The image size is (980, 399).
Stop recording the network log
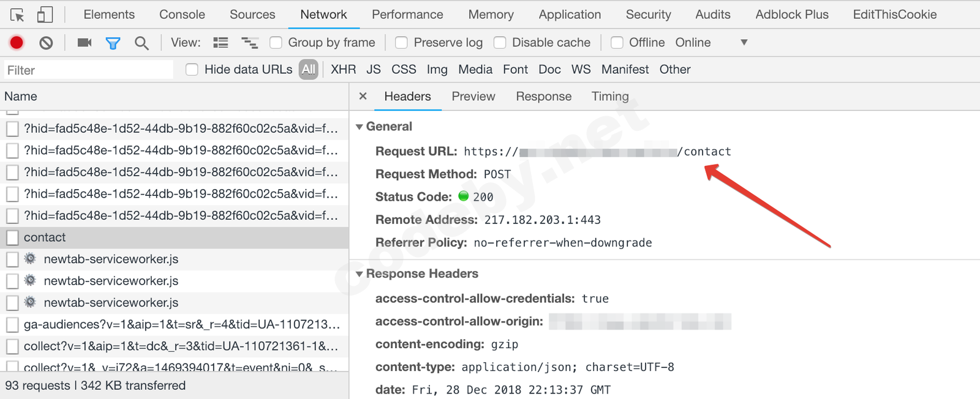17,43
